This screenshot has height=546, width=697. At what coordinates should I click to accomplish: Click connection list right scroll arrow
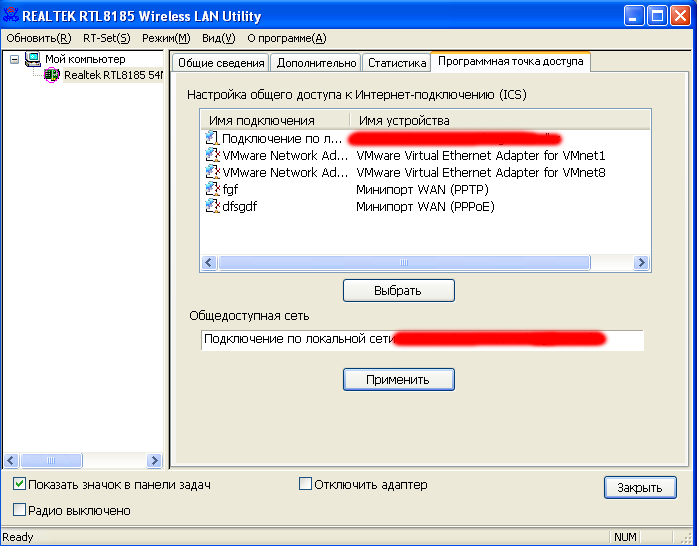click(641, 262)
